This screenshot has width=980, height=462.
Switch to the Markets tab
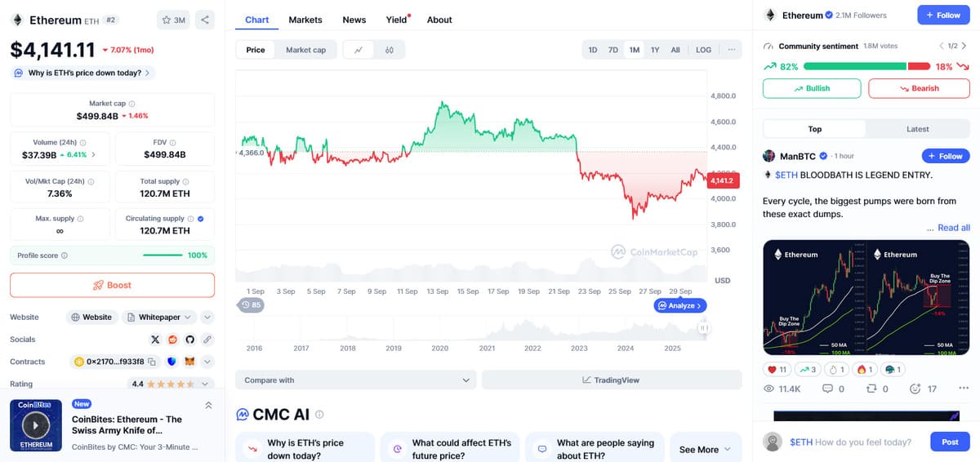click(x=305, y=20)
